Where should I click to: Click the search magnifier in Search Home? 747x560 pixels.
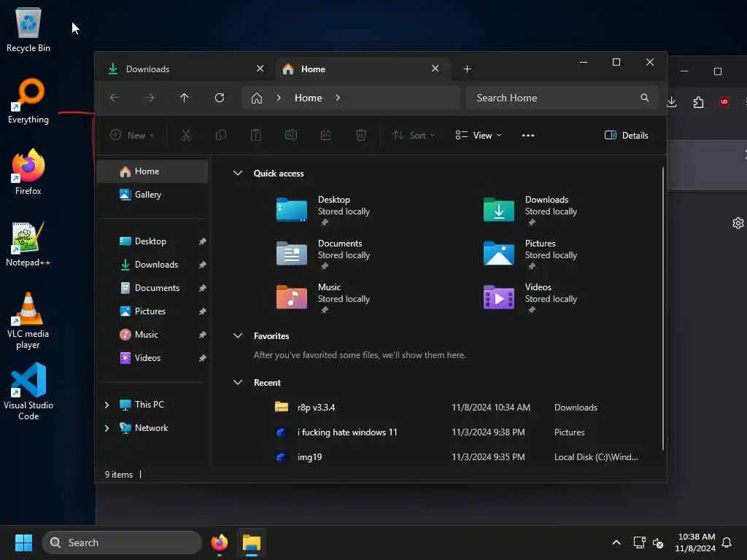[645, 98]
